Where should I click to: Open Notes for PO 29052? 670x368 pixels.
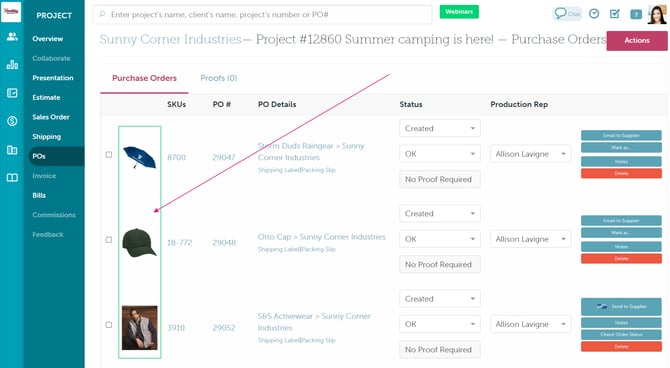click(x=621, y=323)
